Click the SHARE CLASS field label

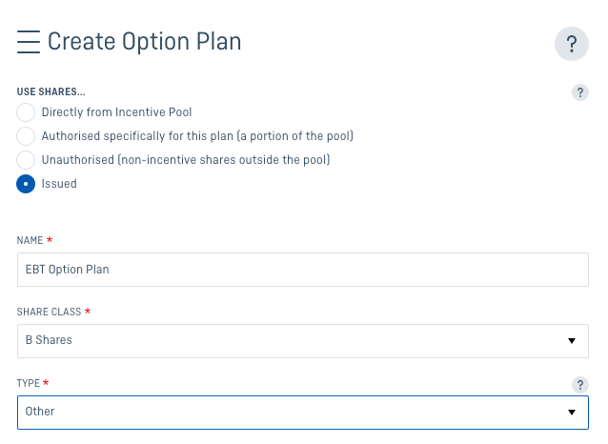49,312
